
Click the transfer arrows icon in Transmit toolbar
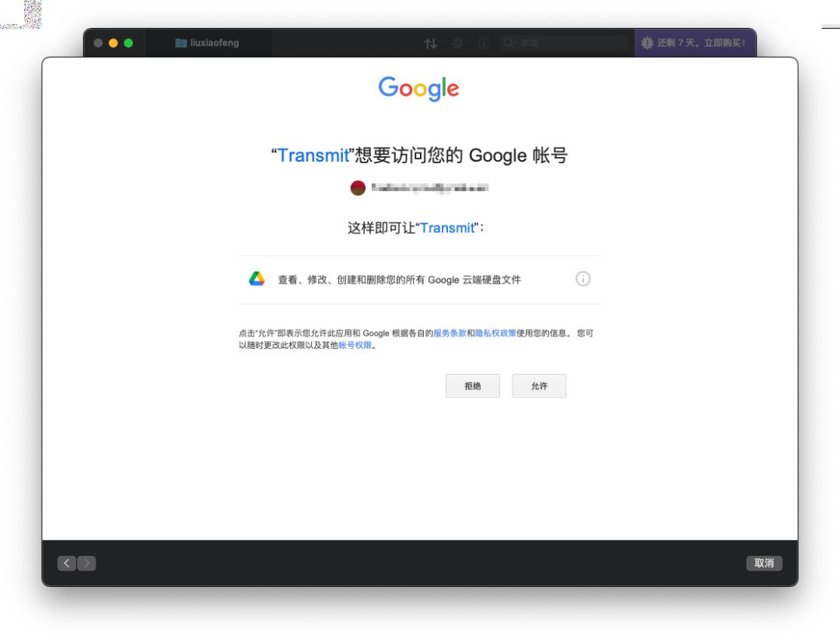tap(431, 44)
